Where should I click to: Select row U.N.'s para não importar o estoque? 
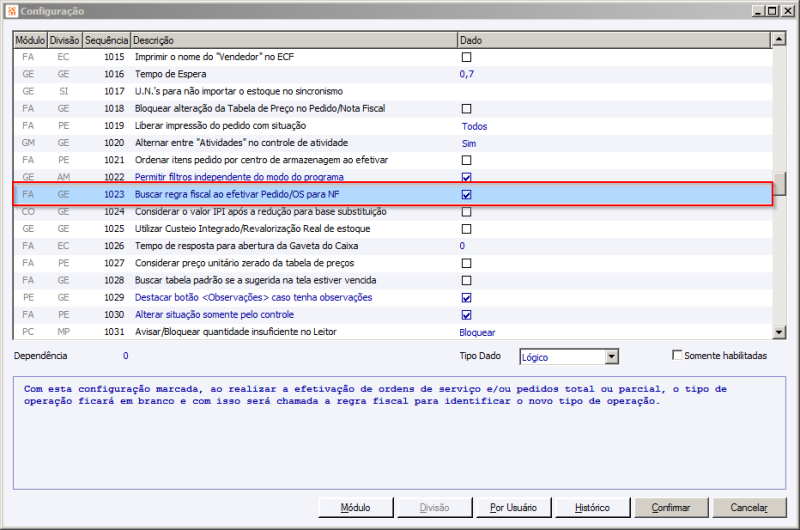point(392,91)
